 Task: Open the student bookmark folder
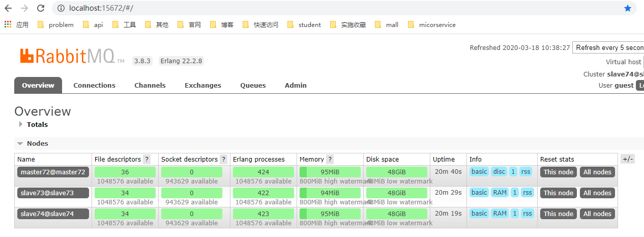pos(304,24)
